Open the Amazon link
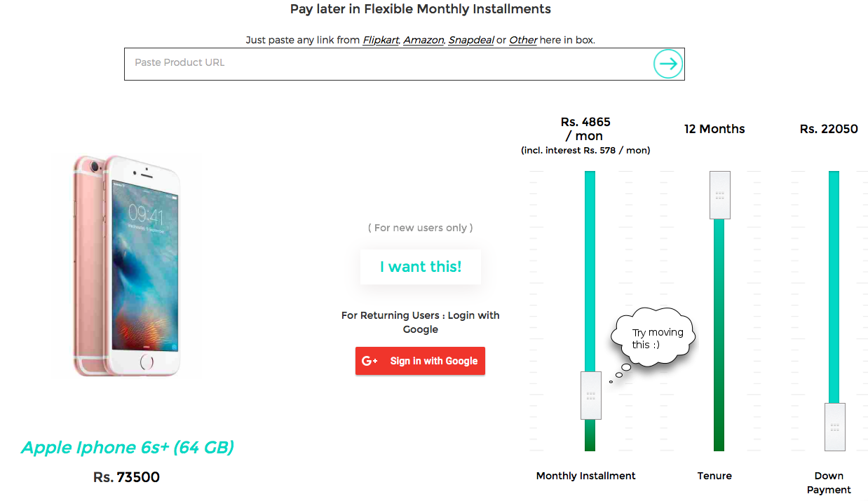Screen dimensions: 868x501 coord(423,40)
